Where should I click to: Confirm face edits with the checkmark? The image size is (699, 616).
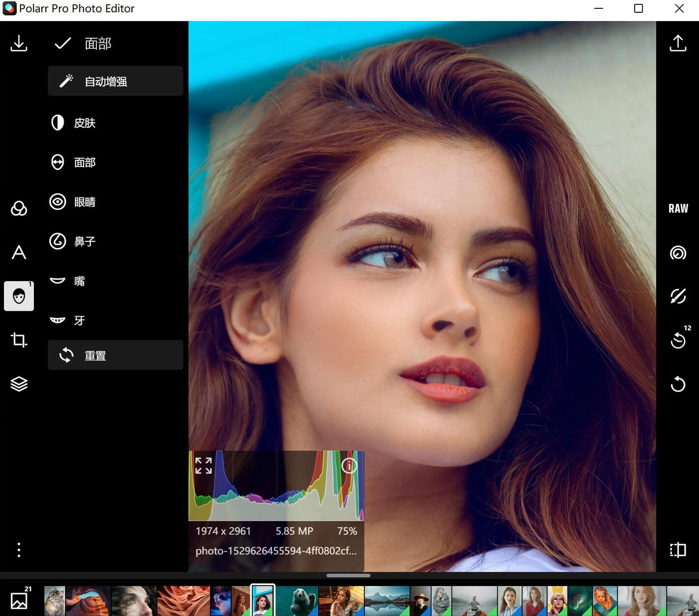click(x=62, y=43)
